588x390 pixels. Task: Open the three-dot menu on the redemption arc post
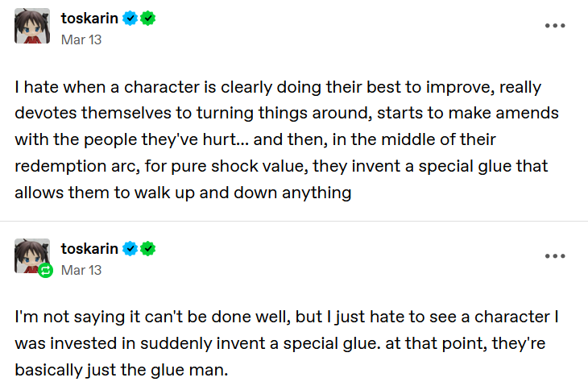pyautogui.click(x=555, y=26)
